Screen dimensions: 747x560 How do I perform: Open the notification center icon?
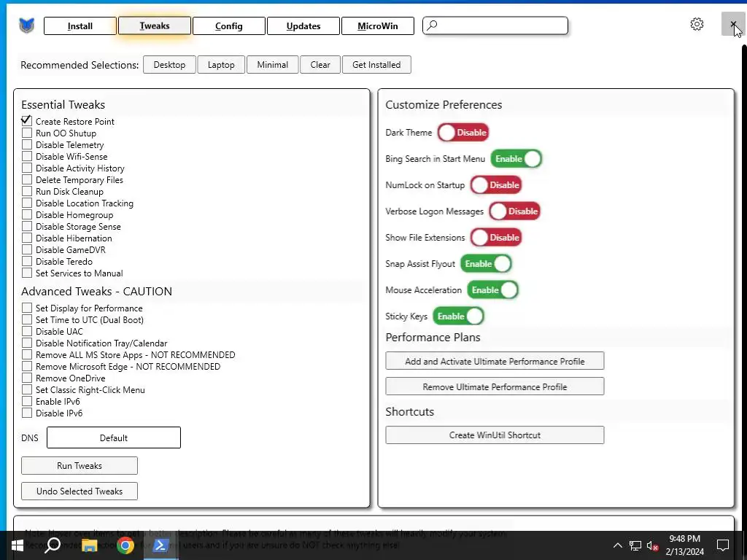pyautogui.click(x=723, y=545)
